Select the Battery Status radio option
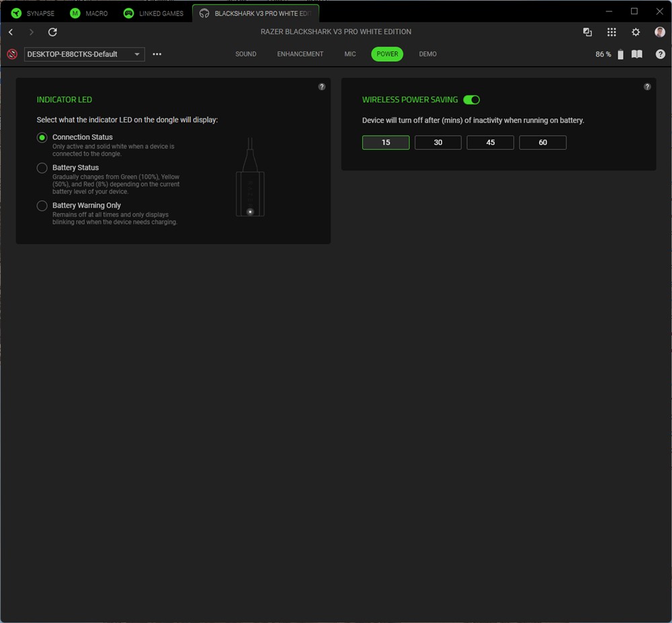 (x=42, y=168)
